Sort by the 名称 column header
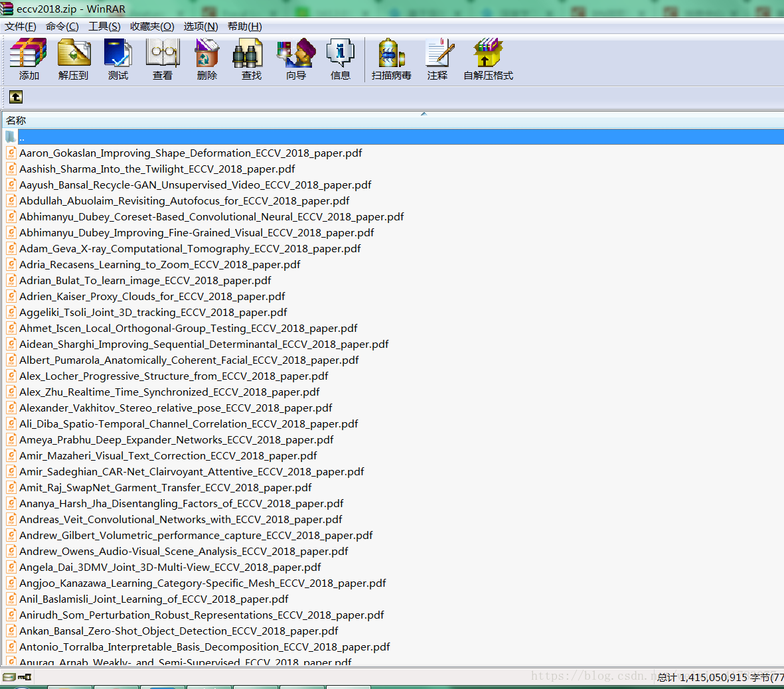Viewport: 784px width, 689px height. pos(392,120)
